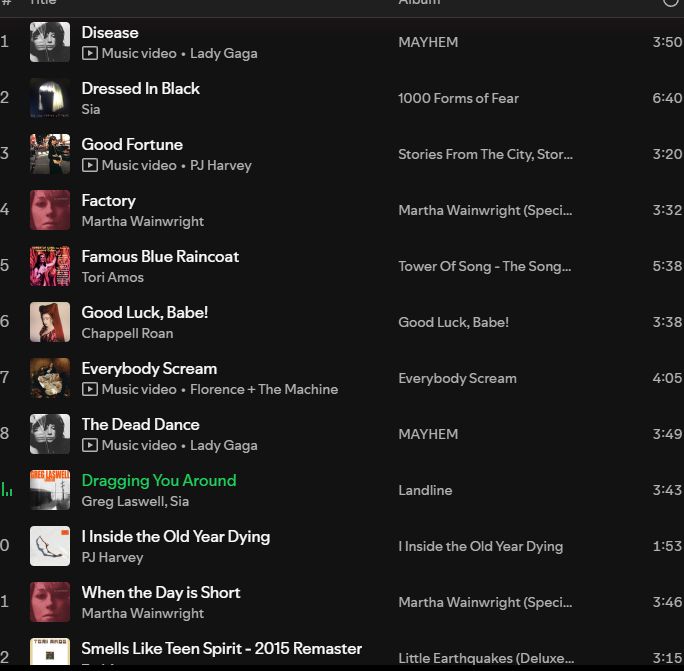This screenshot has height=671, width=684.
Task: Open artist Greg Laswell
Action: [122, 501]
